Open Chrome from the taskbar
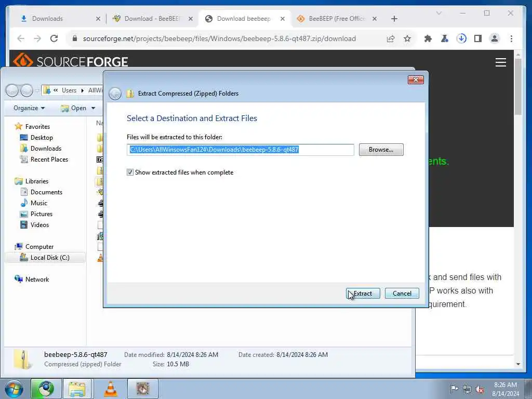Image resolution: width=532 pixels, height=399 pixels. click(x=46, y=389)
